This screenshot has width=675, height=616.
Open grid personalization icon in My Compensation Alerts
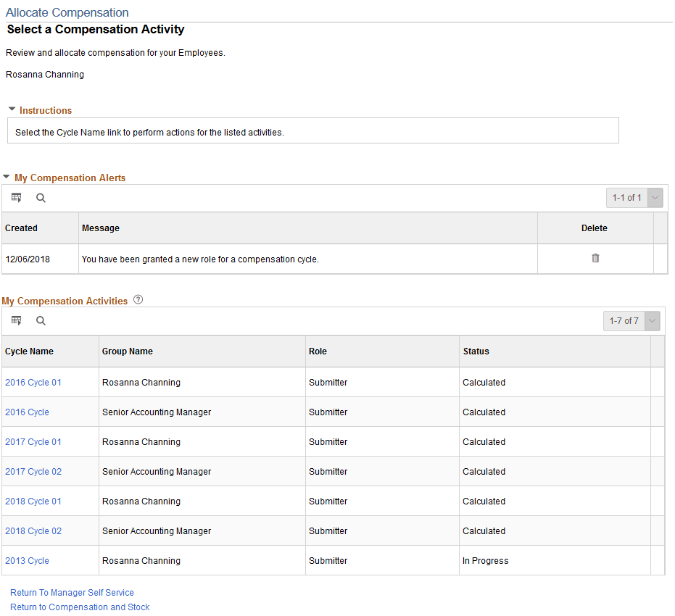click(16, 197)
